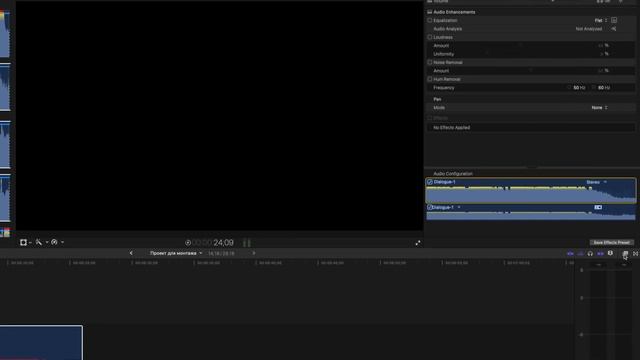Click the timecode display icon
The image size is (640, 360).
pyautogui.click(x=188, y=243)
